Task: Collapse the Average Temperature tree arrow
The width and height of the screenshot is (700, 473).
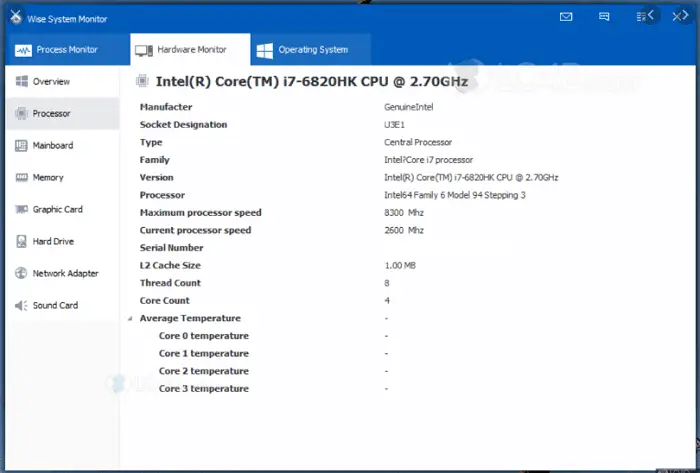Action: (x=130, y=318)
